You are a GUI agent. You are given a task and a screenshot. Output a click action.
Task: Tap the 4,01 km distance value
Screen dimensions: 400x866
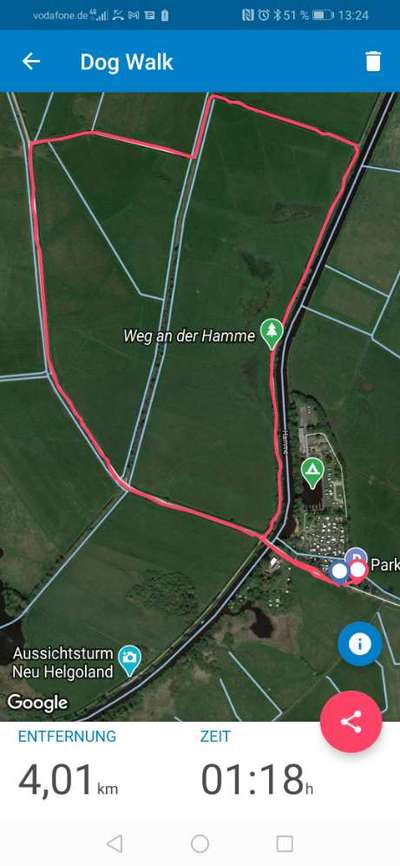68,780
